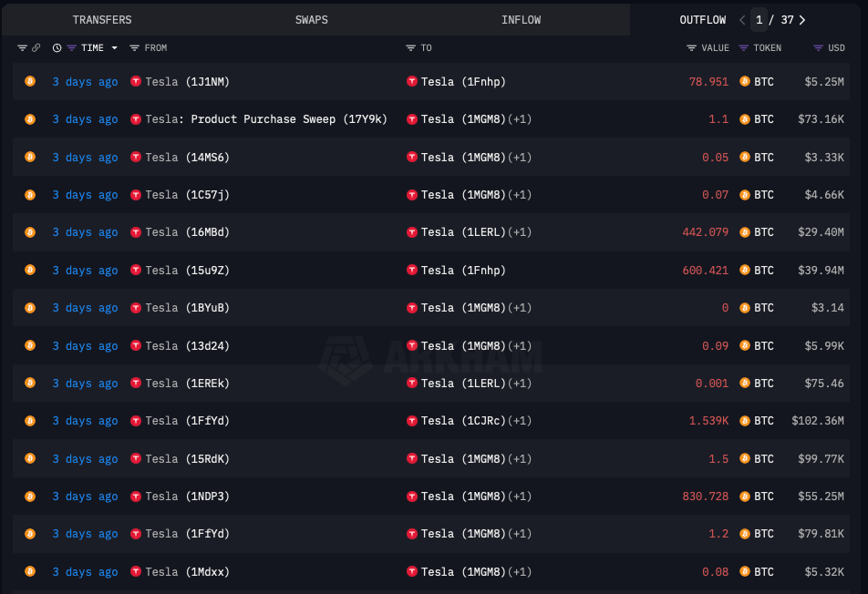Open sender Tesla (1J1NM) entity

pyautogui.click(x=187, y=82)
